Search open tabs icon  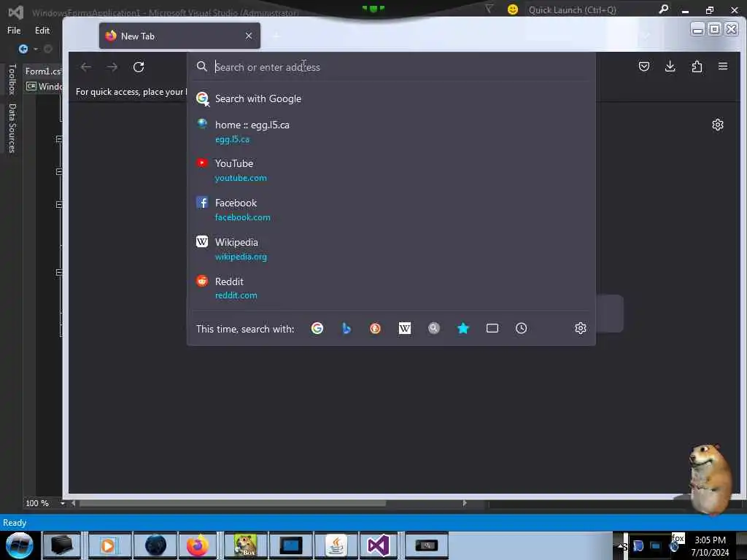492,328
